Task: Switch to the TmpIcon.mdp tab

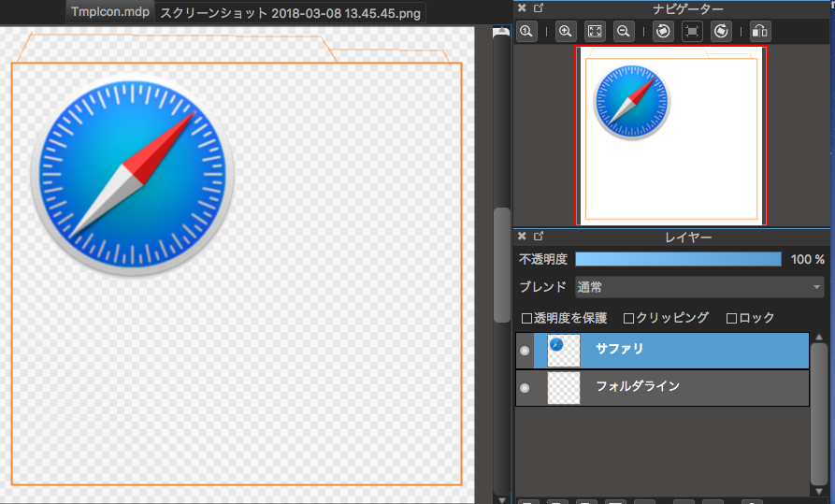Action: tap(110, 12)
